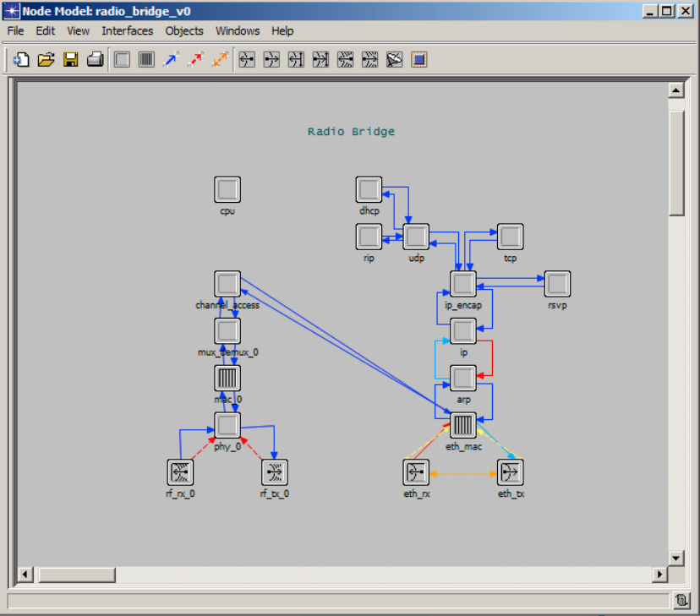700x616 pixels.
Task: Maximize the Node Model window
Action: [667, 11]
